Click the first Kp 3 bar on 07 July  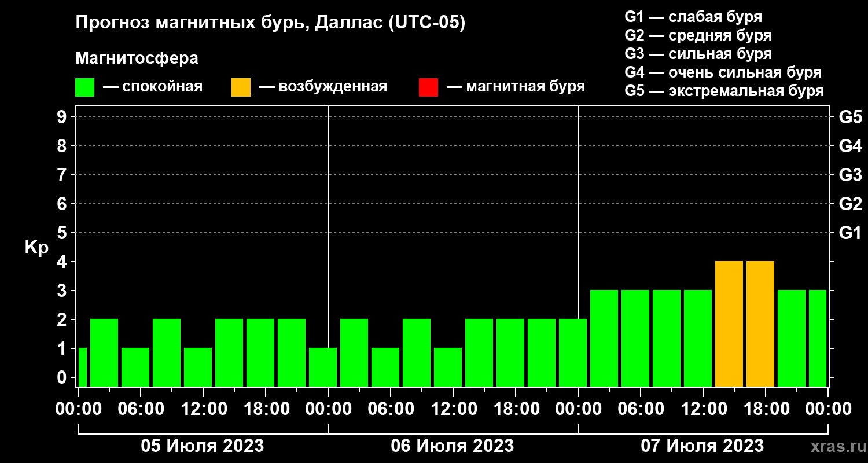click(604, 339)
